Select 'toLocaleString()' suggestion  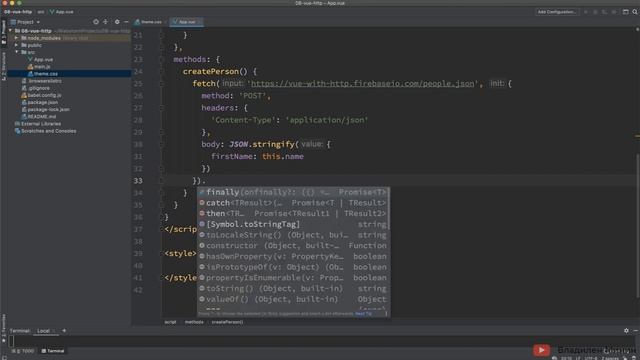[293, 235]
